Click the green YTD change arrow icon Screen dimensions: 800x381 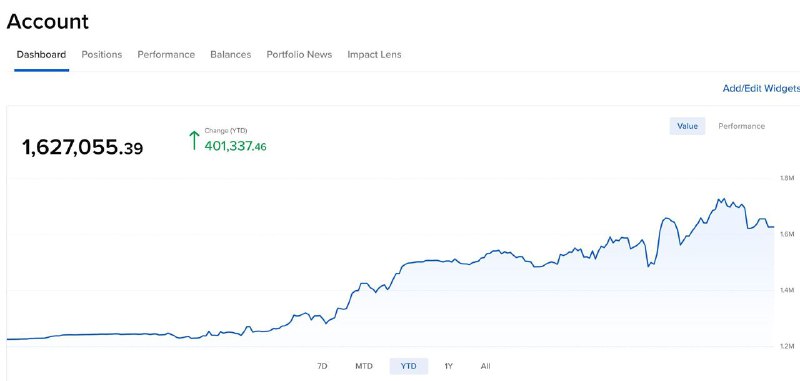pyautogui.click(x=194, y=140)
